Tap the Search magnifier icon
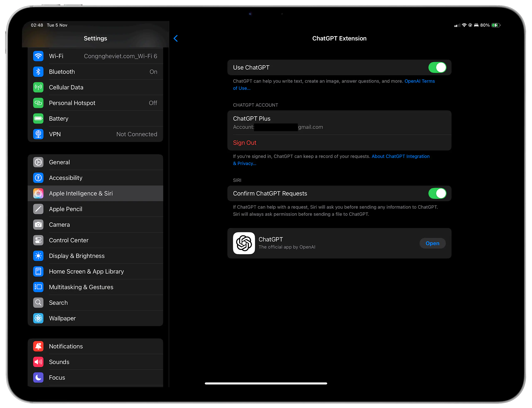Viewport: 532px width, 408px height. tap(38, 303)
